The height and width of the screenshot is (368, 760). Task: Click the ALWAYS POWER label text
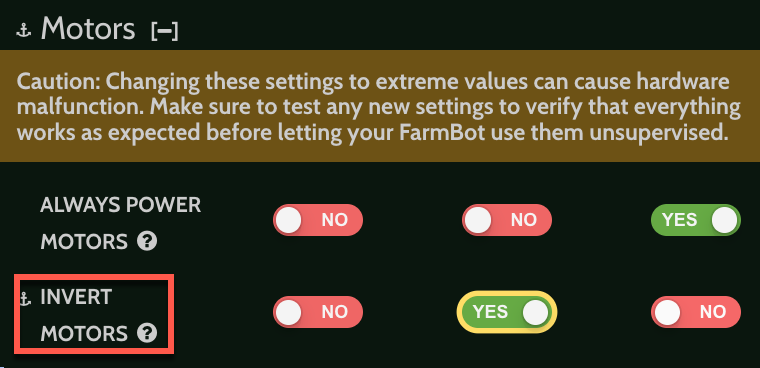[x=120, y=206]
